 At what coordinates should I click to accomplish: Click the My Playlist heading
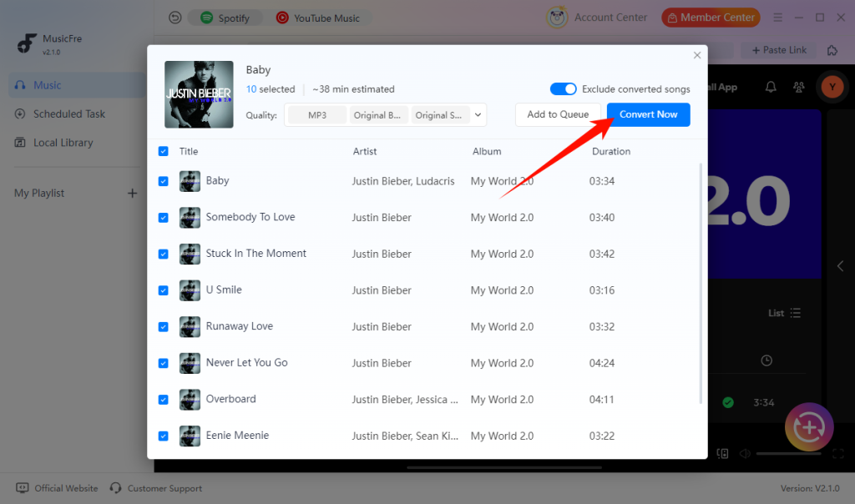pyautogui.click(x=39, y=194)
